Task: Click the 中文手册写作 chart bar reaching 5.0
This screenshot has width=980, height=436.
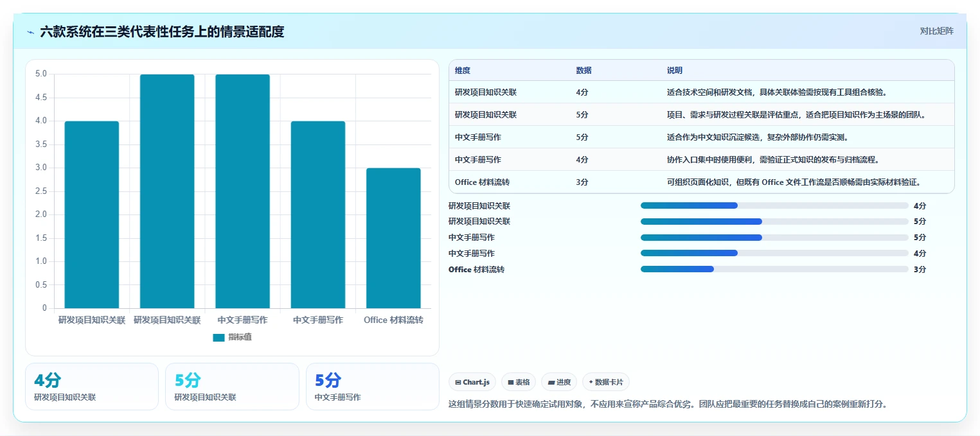Action: pyautogui.click(x=242, y=191)
